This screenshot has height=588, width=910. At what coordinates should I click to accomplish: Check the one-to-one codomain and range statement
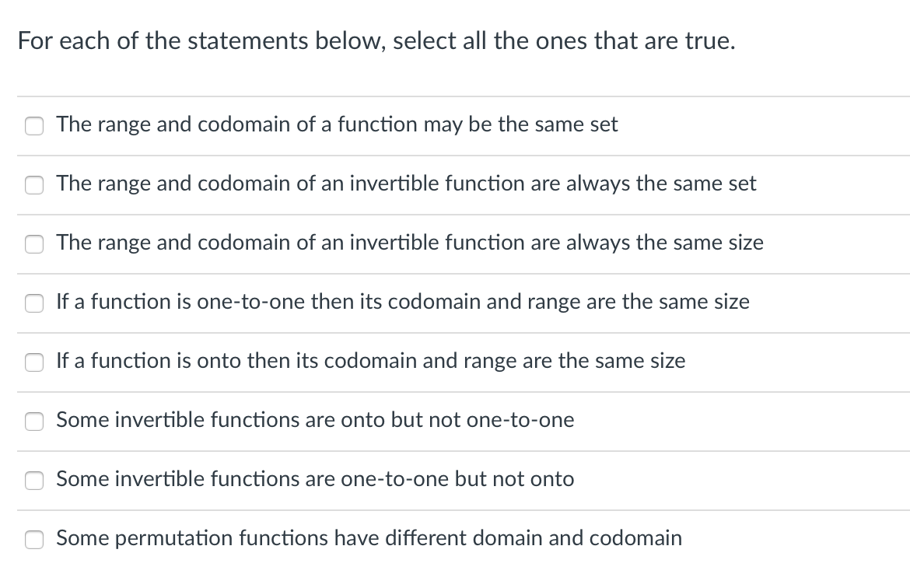tap(34, 303)
